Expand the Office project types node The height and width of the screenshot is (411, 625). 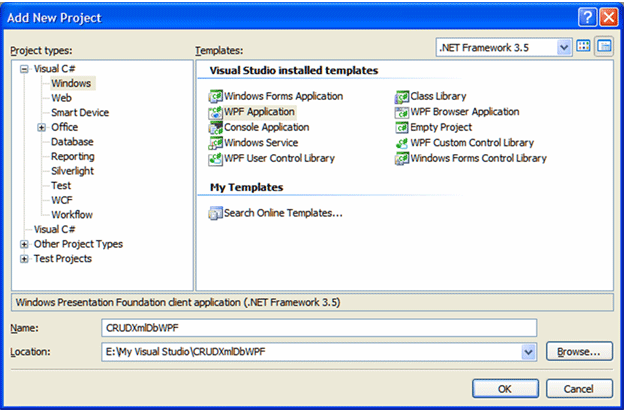[41, 128]
